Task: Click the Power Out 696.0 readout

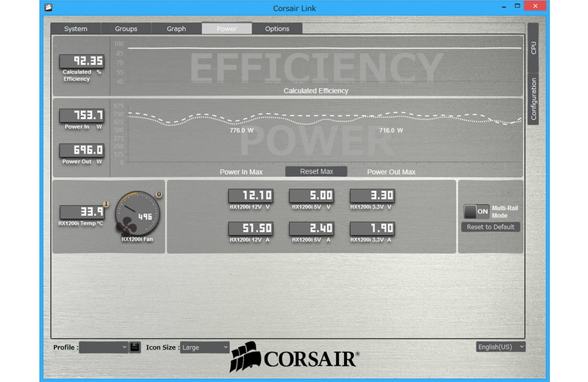Action: coord(82,151)
